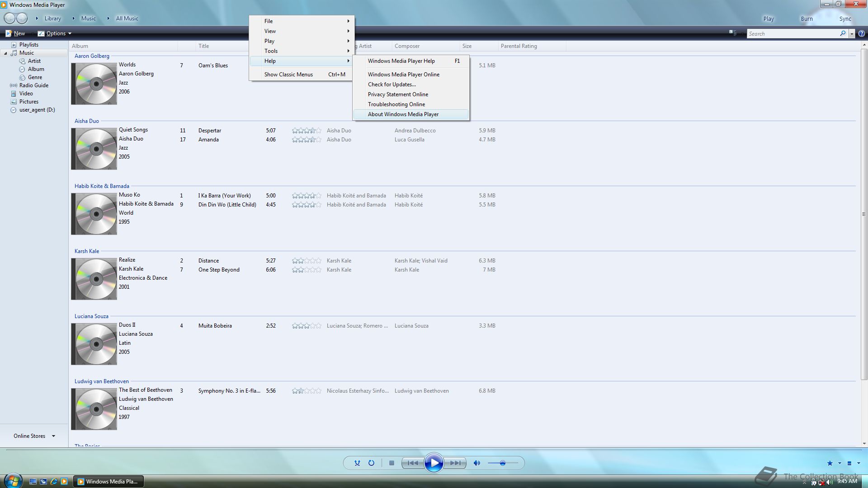Click Internet Explorer quick launch icon

(x=54, y=482)
